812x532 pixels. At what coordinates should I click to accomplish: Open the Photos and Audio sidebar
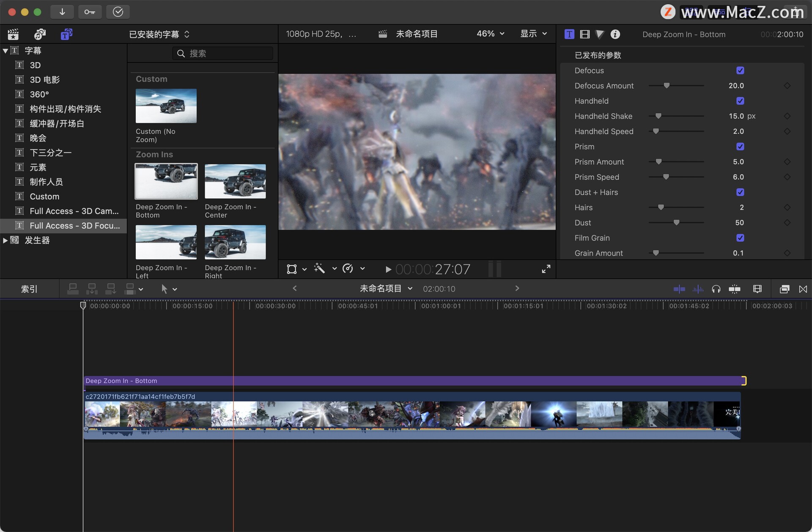click(40, 34)
